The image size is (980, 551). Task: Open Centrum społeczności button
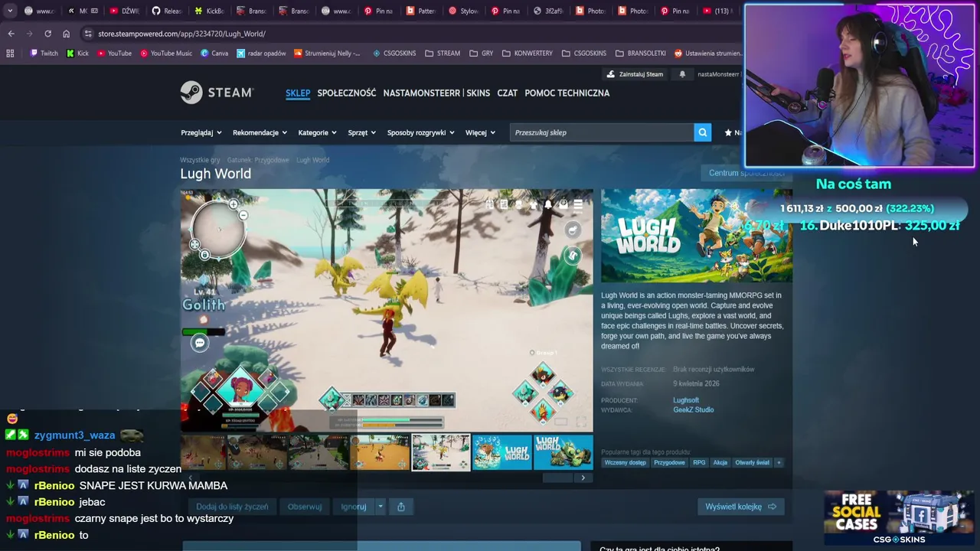pyautogui.click(x=746, y=173)
